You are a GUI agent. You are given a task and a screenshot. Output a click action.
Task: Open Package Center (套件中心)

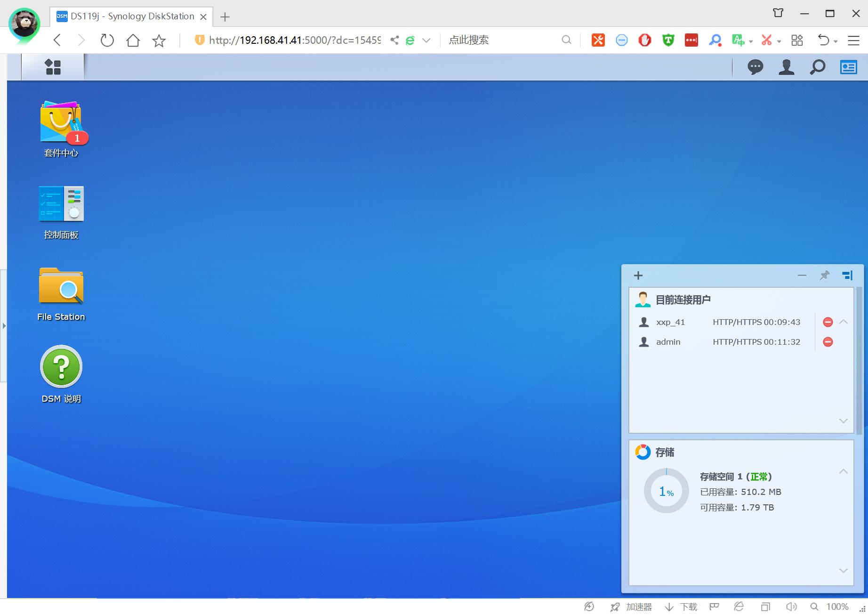point(61,129)
